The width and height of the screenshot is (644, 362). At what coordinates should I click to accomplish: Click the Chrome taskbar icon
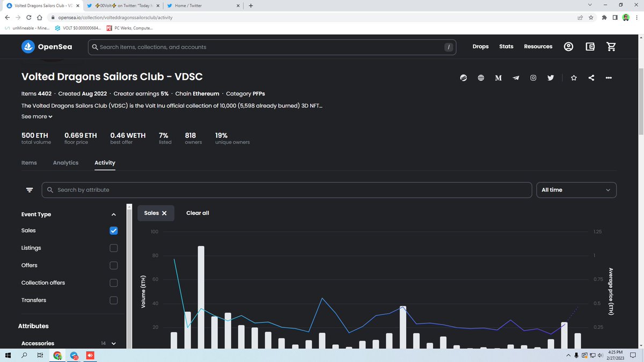57,356
